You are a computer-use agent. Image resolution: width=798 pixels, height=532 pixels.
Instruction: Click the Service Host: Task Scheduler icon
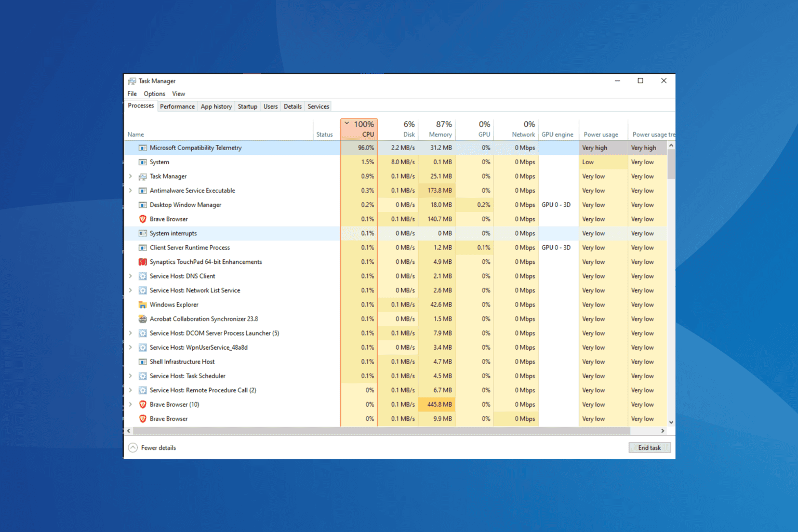pos(143,376)
